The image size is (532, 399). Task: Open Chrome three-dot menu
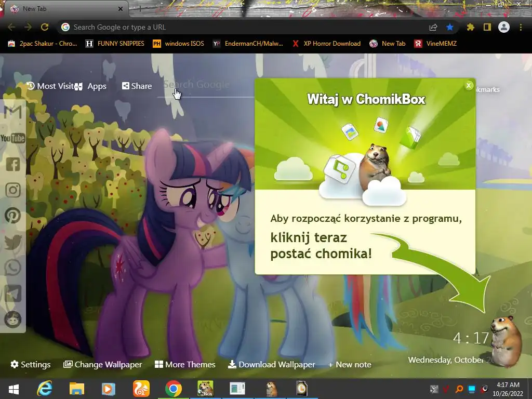[521, 27]
